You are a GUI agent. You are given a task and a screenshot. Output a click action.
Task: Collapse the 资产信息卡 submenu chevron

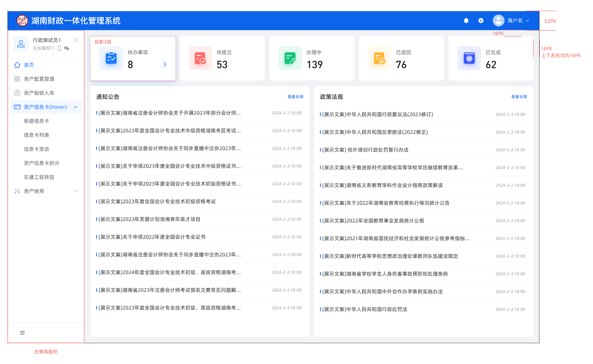coord(76,107)
